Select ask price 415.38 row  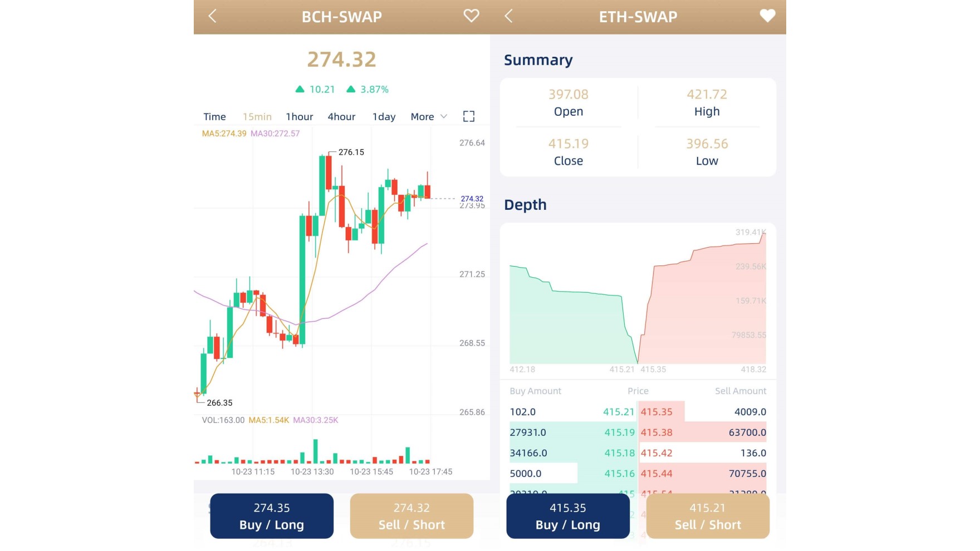[x=656, y=432]
